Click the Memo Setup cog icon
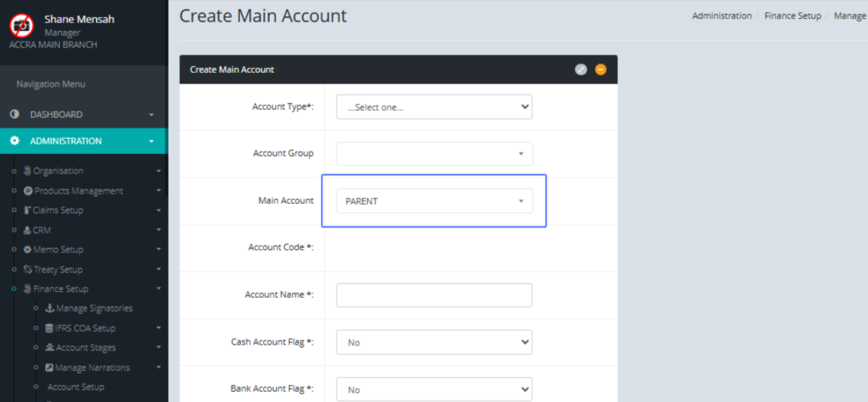The width and height of the screenshot is (868, 402). coord(27,249)
